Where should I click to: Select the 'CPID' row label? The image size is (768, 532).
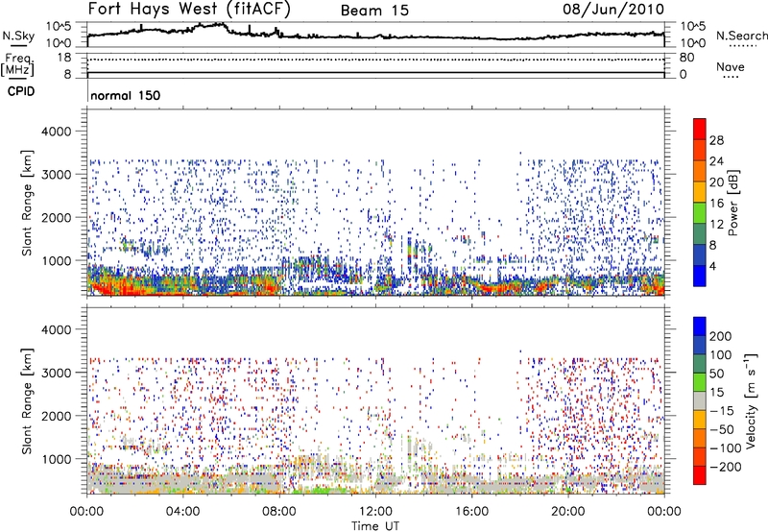coord(21,91)
